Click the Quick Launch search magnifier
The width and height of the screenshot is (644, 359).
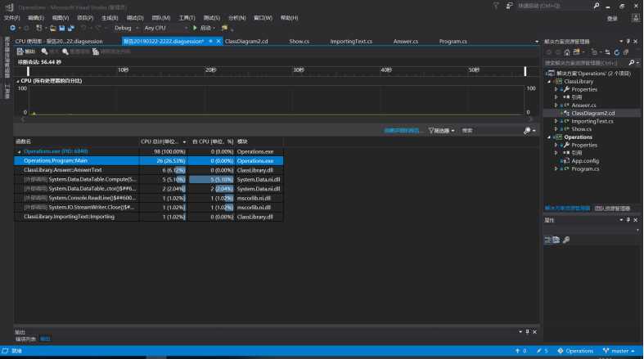pos(596,6)
